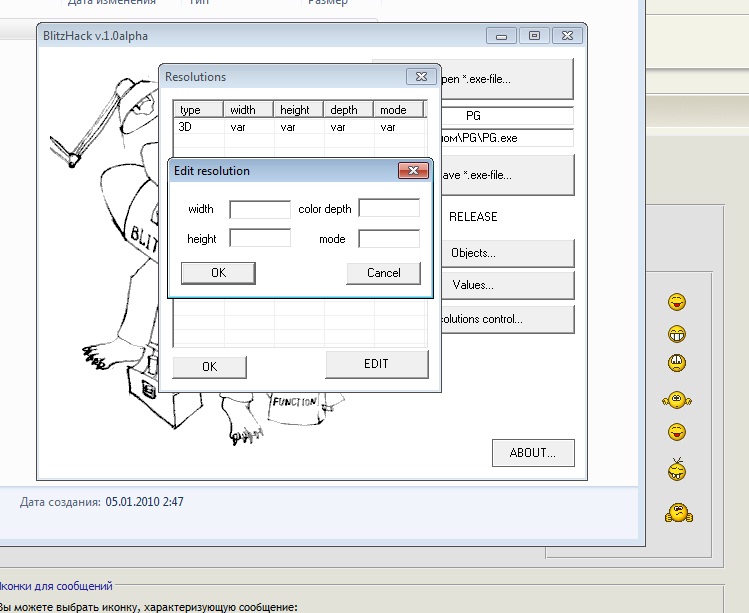Click the width input field
Image resolution: width=749 pixels, height=613 pixels.
coord(259,209)
